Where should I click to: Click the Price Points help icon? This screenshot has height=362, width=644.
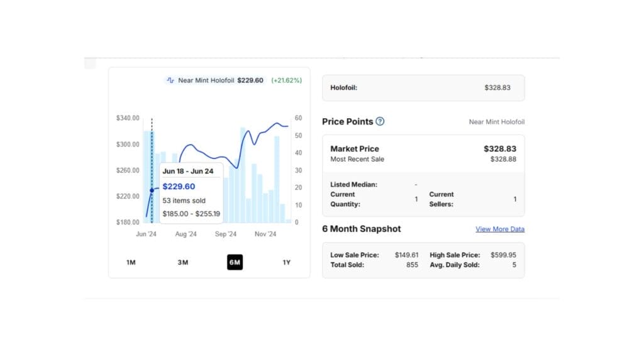(x=380, y=121)
